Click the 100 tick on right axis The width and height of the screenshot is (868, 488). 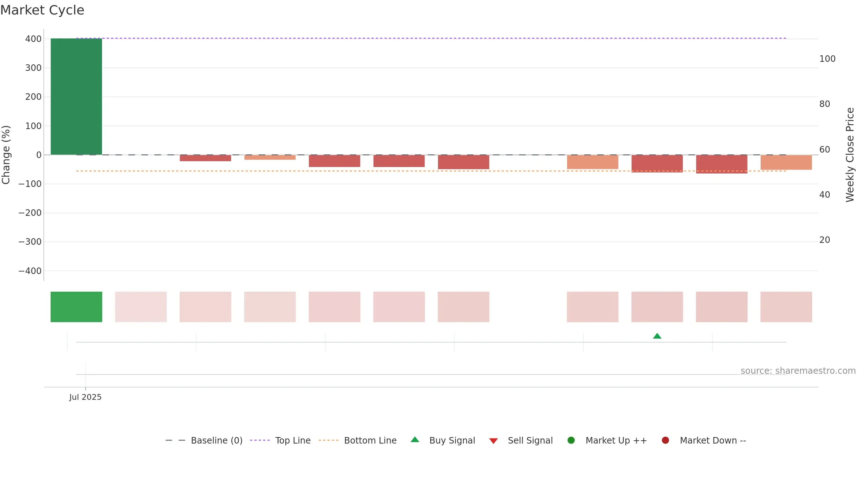(827, 59)
